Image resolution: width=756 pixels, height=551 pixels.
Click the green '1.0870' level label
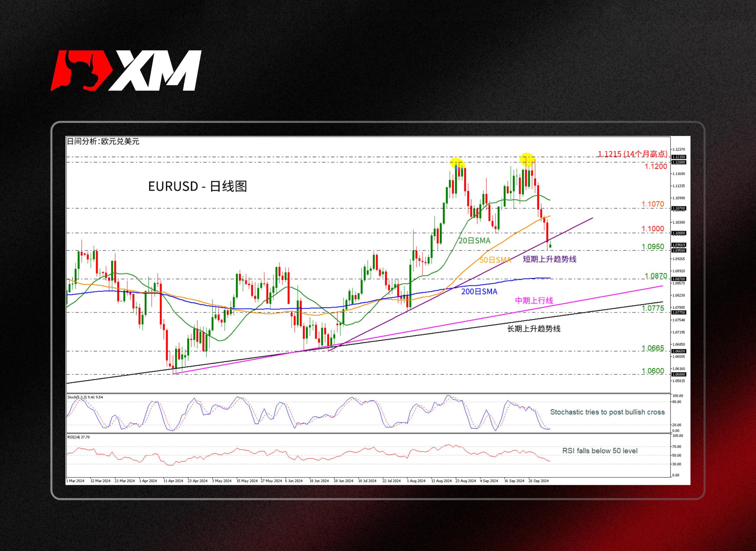(656, 276)
